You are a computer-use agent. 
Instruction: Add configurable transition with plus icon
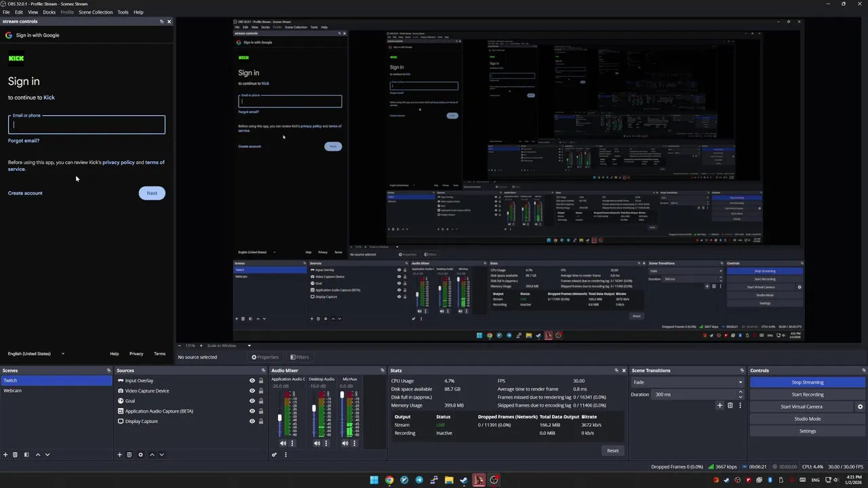(720, 405)
